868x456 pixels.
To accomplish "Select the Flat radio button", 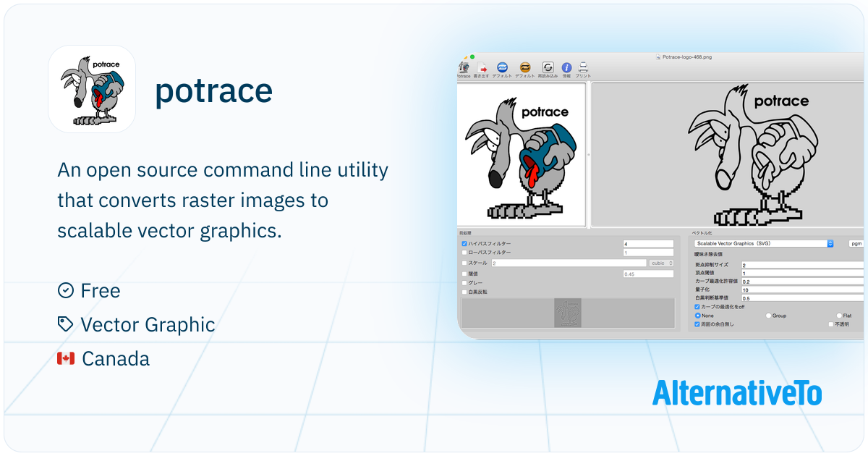I will pos(839,316).
